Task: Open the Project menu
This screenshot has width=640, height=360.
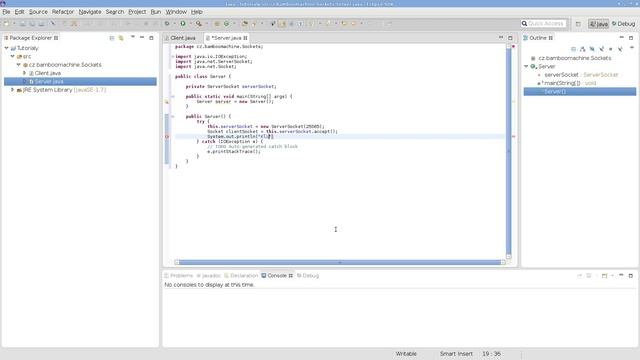Action: click(137, 12)
